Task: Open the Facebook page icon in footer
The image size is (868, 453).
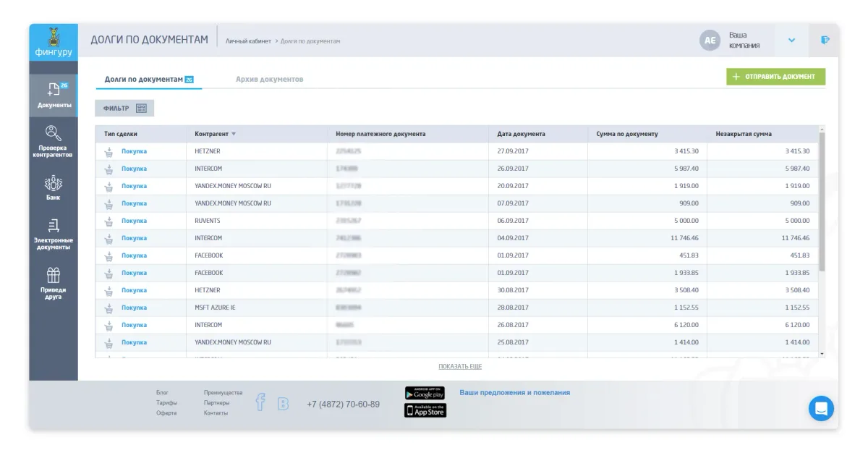Action: pyautogui.click(x=260, y=402)
